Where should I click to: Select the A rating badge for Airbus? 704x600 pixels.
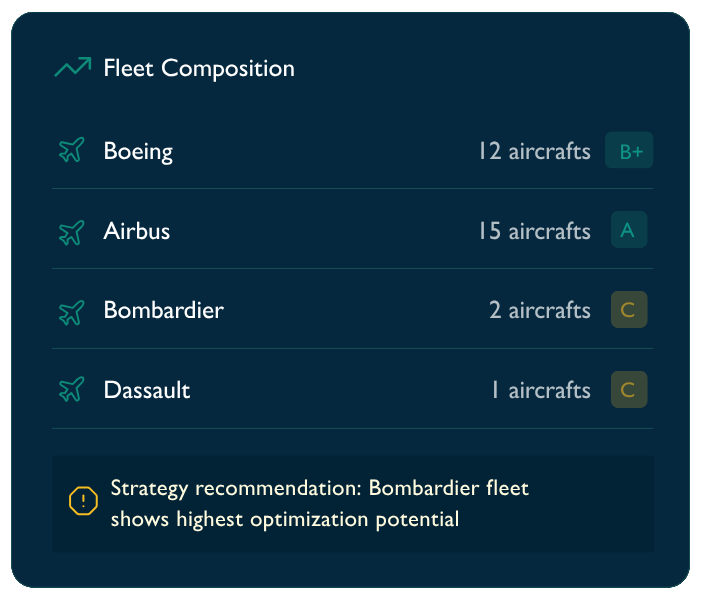click(x=629, y=229)
